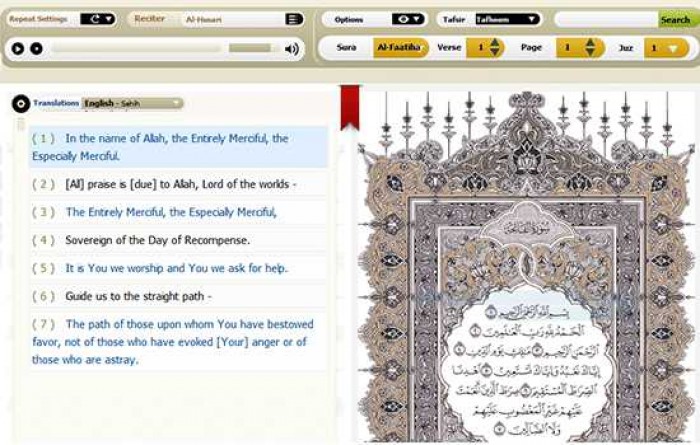The width and height of the screenshot is (700, 445).
Task: Start playback with the play button
Action: click(17, 48)
